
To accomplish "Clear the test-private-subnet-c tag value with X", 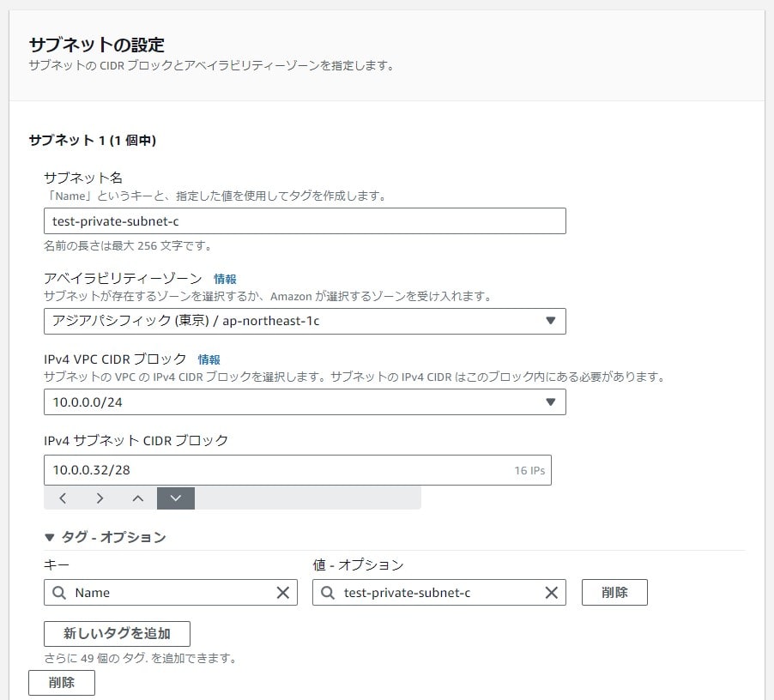I will pyautogui.click(x=552, y=593).
